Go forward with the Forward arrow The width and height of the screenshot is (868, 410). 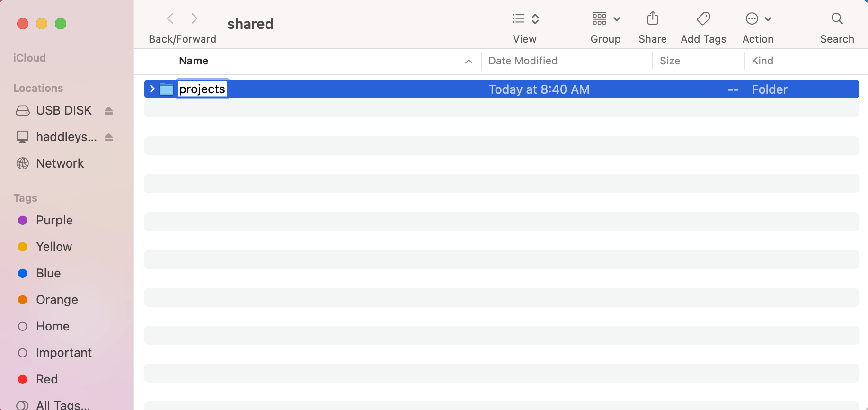click(x=194, y=19)
